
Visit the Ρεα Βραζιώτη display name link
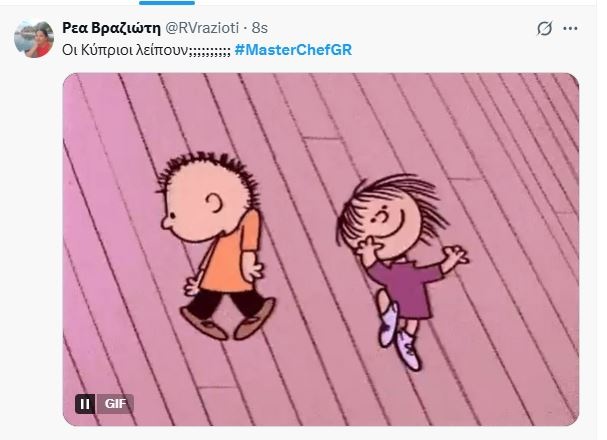pos(111,28)
